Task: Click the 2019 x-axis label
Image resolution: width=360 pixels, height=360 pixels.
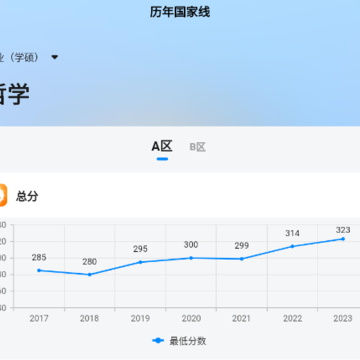Action: 140,319
